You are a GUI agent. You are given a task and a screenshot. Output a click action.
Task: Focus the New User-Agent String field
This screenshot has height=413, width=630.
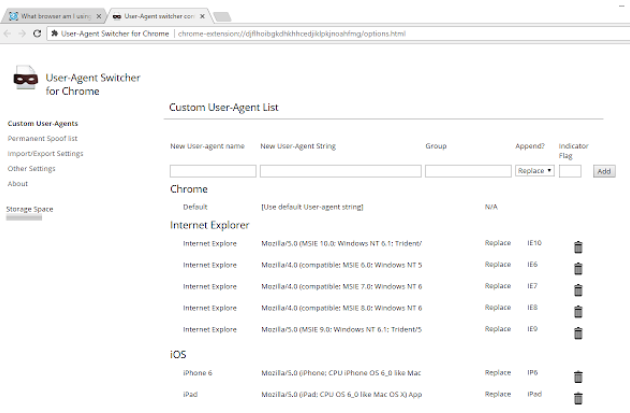coord(340,171)
